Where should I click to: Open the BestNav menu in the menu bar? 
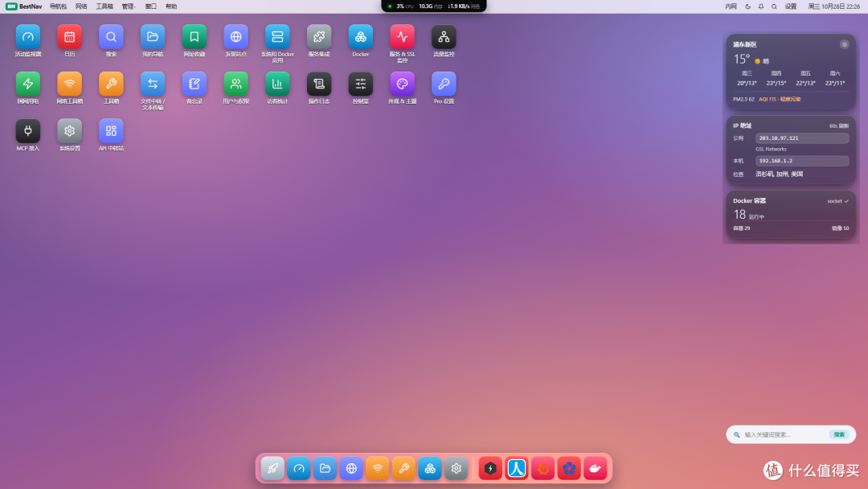(24, 6)
